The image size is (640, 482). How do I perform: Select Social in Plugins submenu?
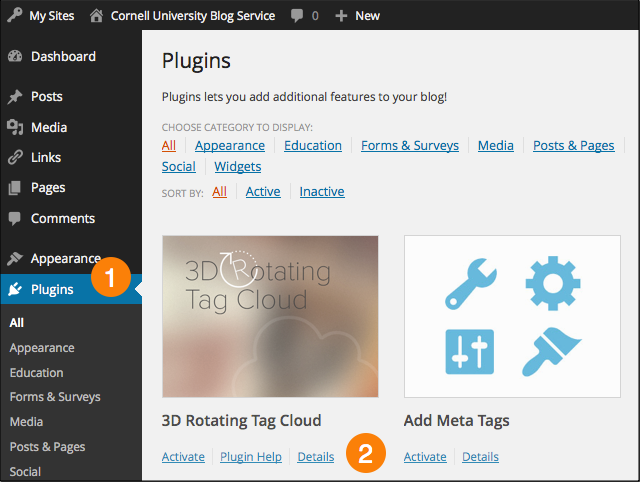[x=25, y=472]
